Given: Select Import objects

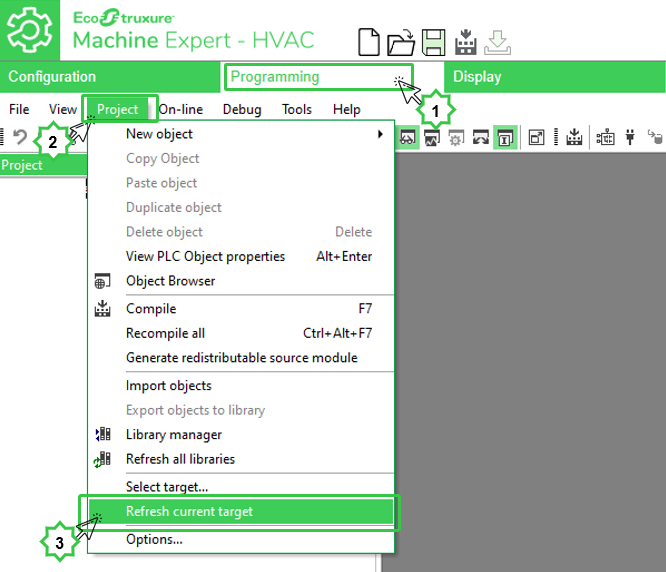Looking at the screenshot, I should tap(241, 386).
